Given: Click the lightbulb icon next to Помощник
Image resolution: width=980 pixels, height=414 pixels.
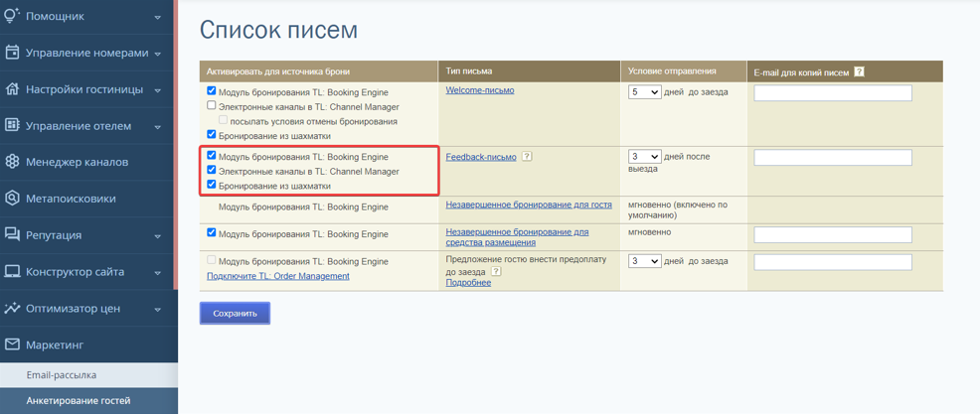Looking at the screenshot, I should (13, 16).
